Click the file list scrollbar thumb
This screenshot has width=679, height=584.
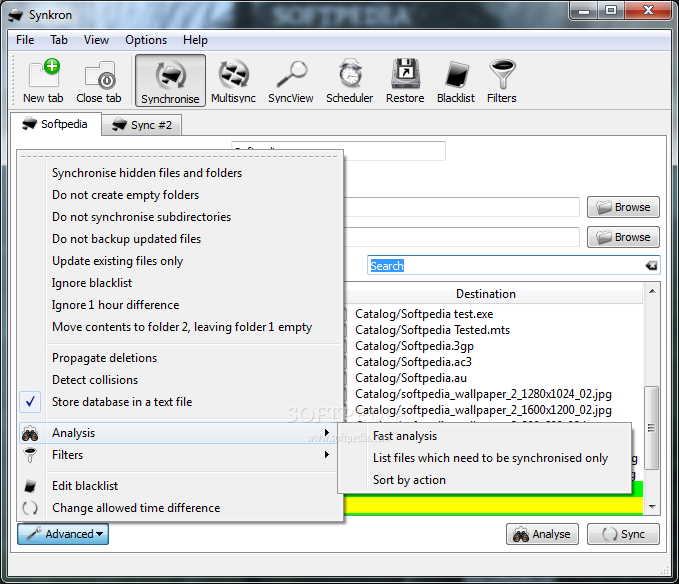click(651, 428)
